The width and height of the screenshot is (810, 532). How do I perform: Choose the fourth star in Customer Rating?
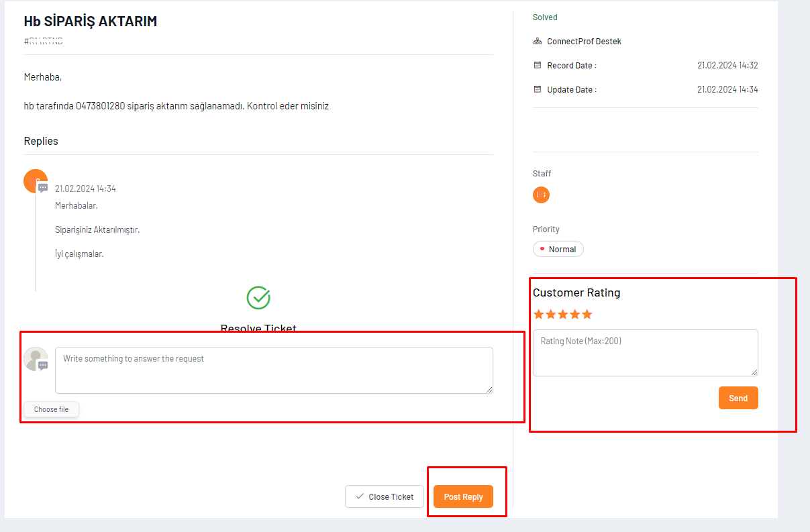point(574,314)
